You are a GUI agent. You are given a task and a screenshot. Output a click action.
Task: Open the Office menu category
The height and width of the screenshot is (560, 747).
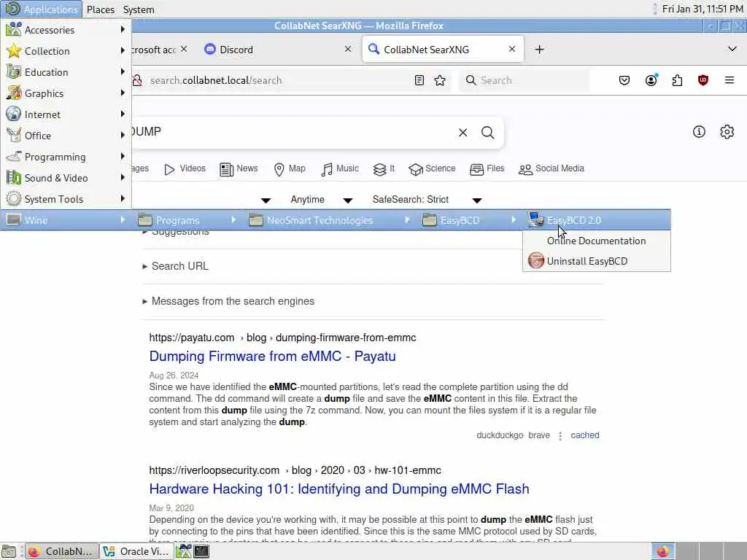(66, 136)
